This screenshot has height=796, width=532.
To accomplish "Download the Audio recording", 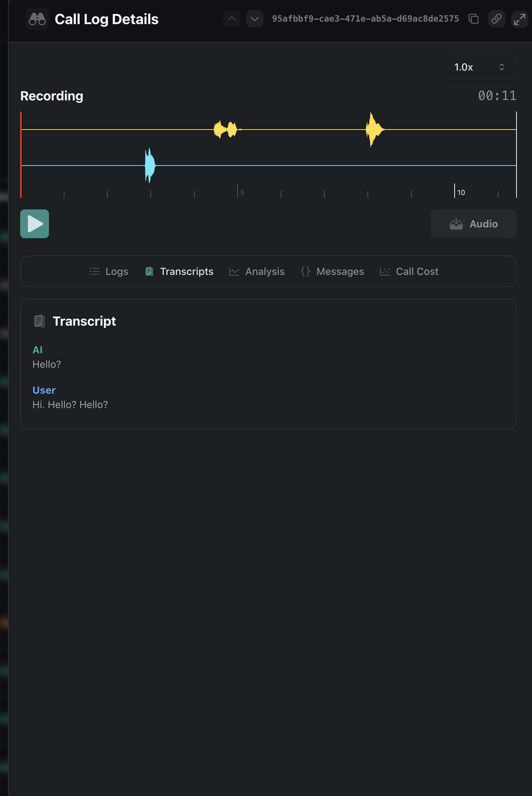I will [x=473, y=224].
